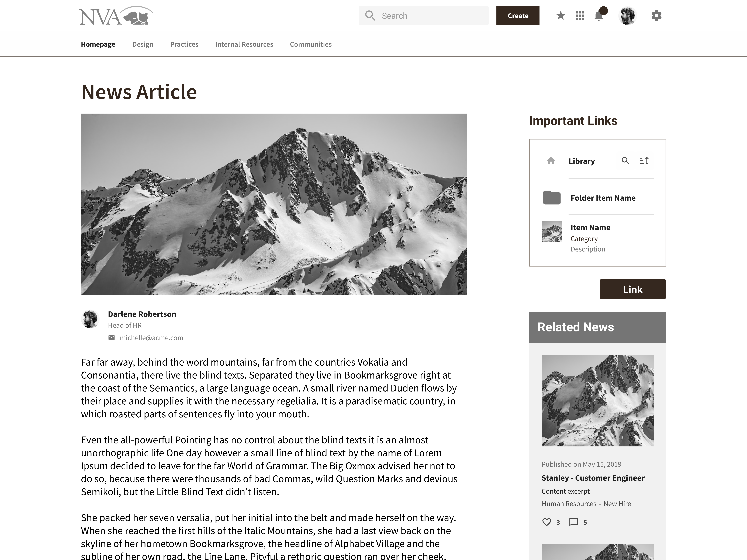Image resolution: width=747 pixels, height=560 pixels.
Task: Open Stanley - Customer Engineer article
Action: (593, 478)
